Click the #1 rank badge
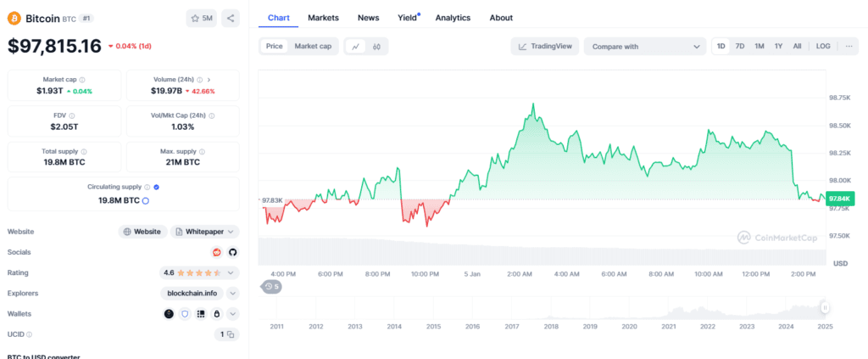Image resolution: width=868 pixels, height=359 pixels. click(87, 19)
